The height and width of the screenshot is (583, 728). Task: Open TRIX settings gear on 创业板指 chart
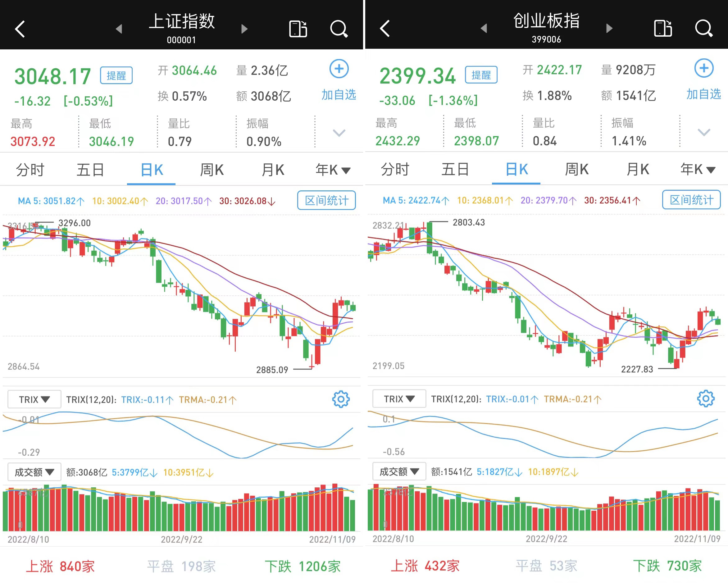point(705,399)
